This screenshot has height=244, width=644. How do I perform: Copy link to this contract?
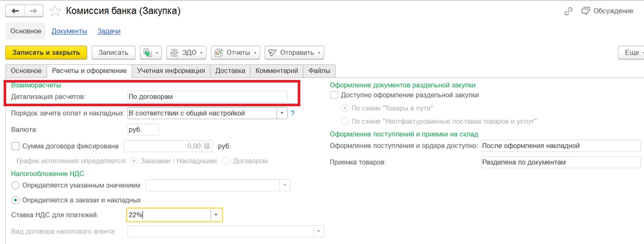pyautogui.click(x=569, y=11)
